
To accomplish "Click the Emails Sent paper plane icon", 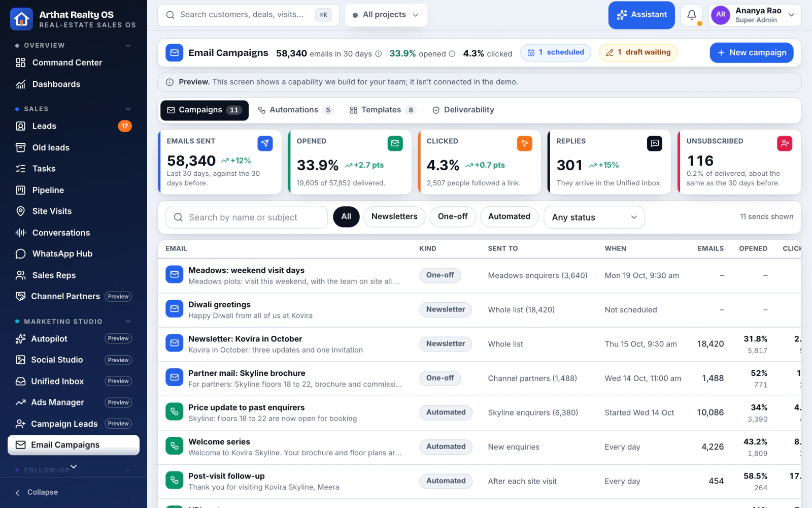I will coord(265,144).
